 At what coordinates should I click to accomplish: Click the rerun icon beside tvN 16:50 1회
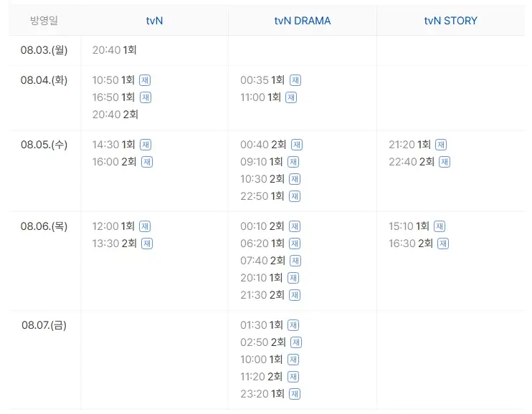tap(146, 97)
